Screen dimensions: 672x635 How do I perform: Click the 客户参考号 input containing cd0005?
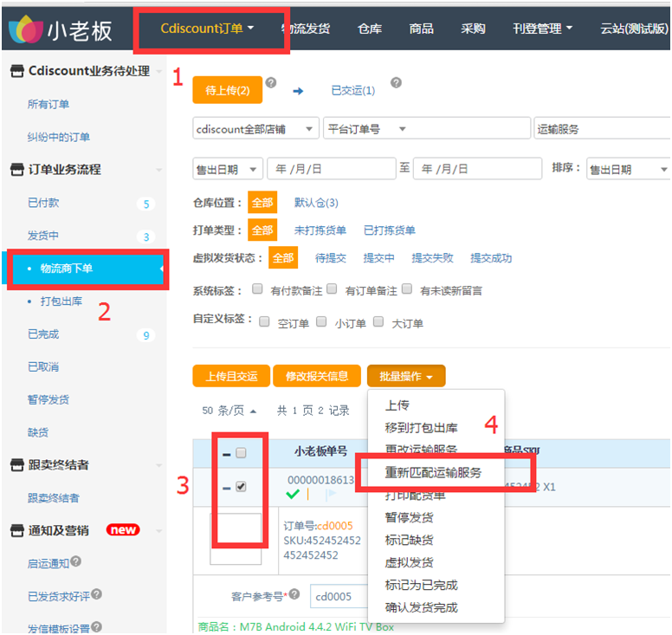[x=339, y=596]
